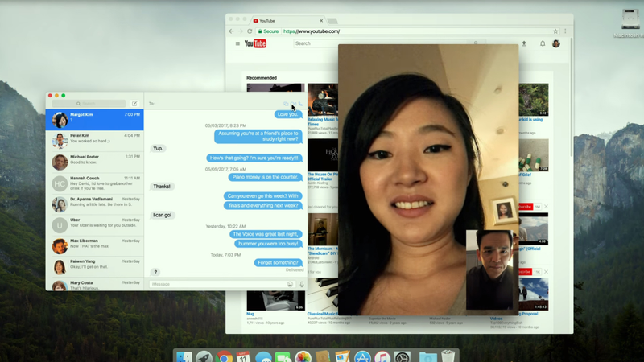
Task: Open the Trash in the Dock
Action: coord(448,356)
